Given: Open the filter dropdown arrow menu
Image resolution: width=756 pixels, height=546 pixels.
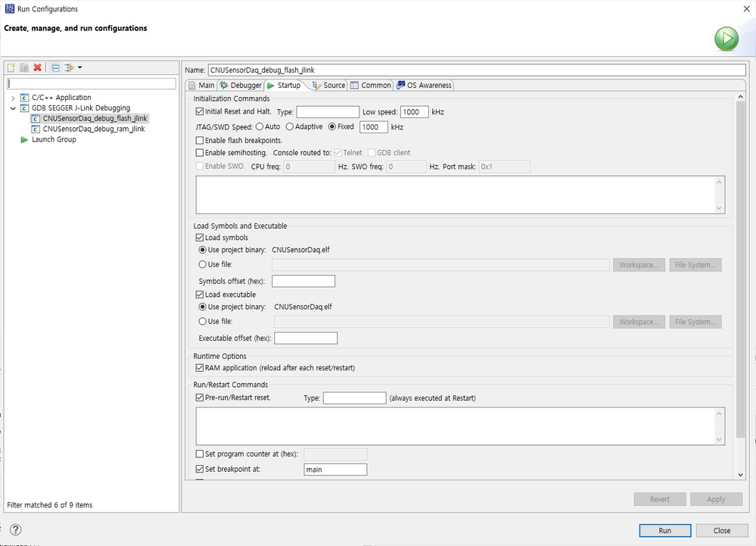Looking at the screenshot, I should click(79, 68).
